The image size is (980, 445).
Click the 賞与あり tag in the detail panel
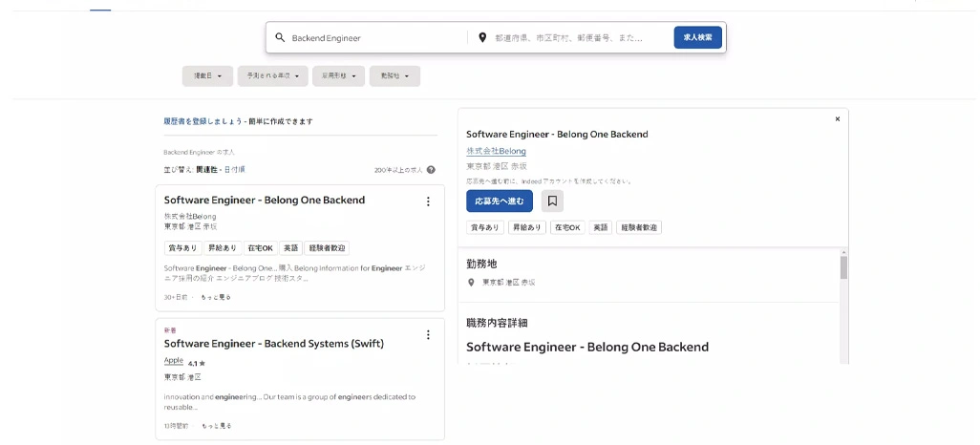click(485, 227)
